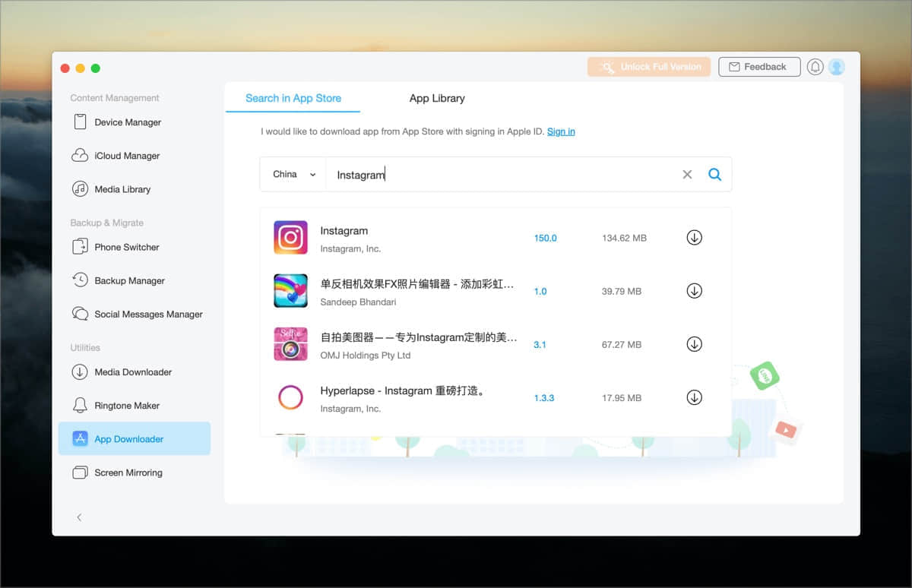Open the user account avatar
The image size is (912, 588).
[837, 67]
